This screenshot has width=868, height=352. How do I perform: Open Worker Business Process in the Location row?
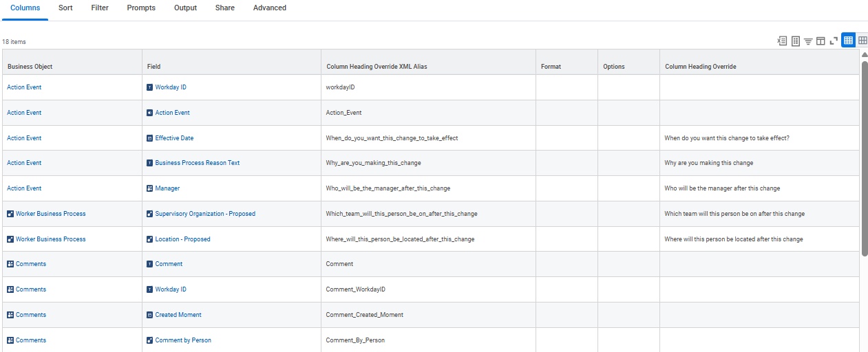tap(51, 239)
